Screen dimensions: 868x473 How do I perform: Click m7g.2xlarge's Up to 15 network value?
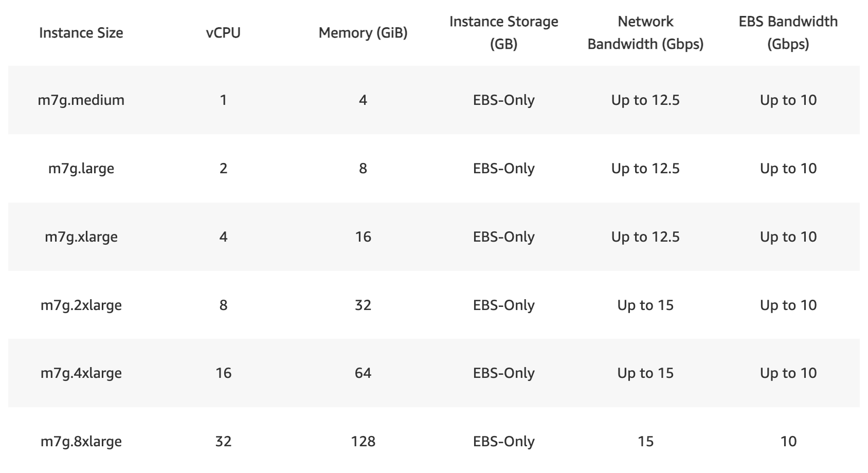coord(645,305)
